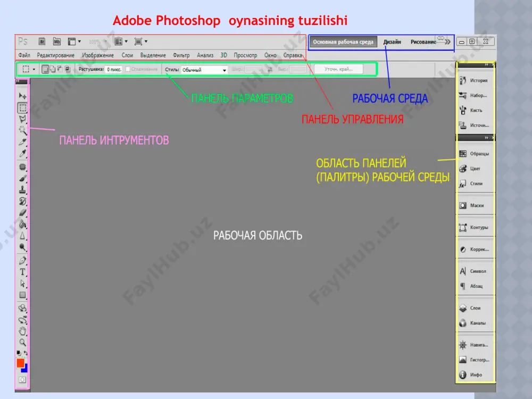Enable the Anti-alias checkbox

(128, 69)
